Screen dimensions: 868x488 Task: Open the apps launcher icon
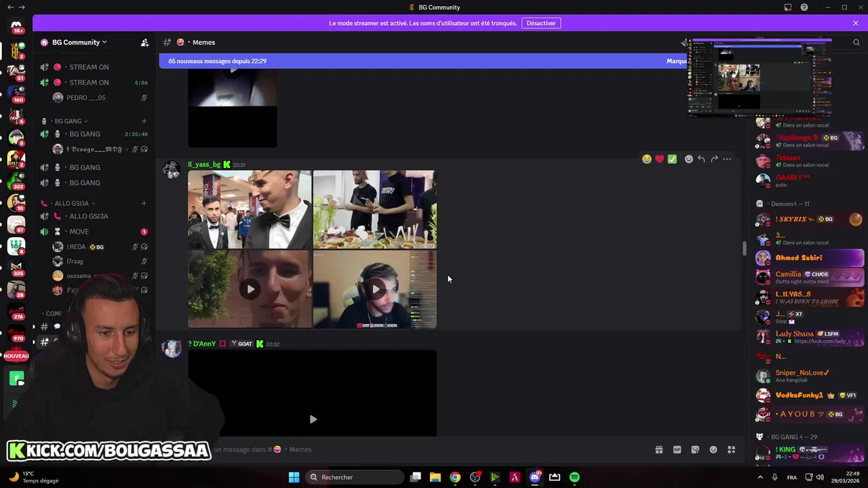click(x=732, y=449)
